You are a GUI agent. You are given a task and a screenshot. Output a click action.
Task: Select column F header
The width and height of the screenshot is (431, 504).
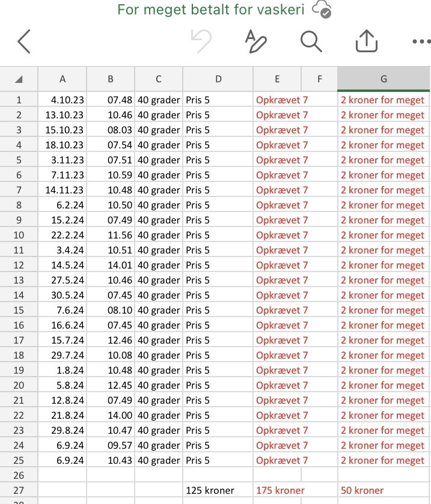[319, 79]
